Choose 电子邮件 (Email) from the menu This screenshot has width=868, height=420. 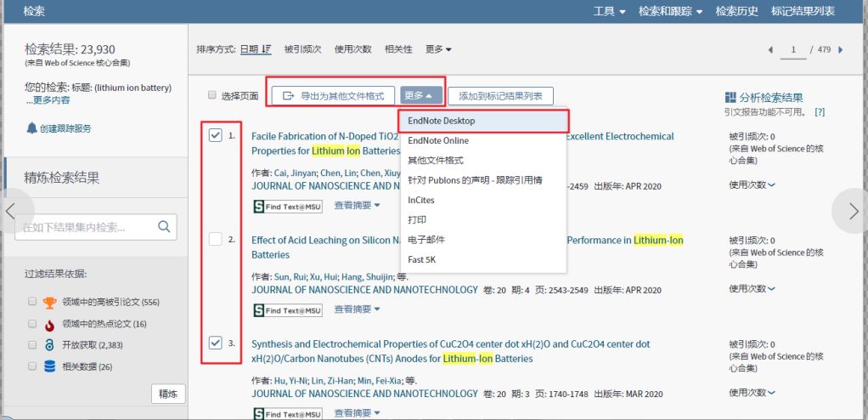[x=483, y=240]
